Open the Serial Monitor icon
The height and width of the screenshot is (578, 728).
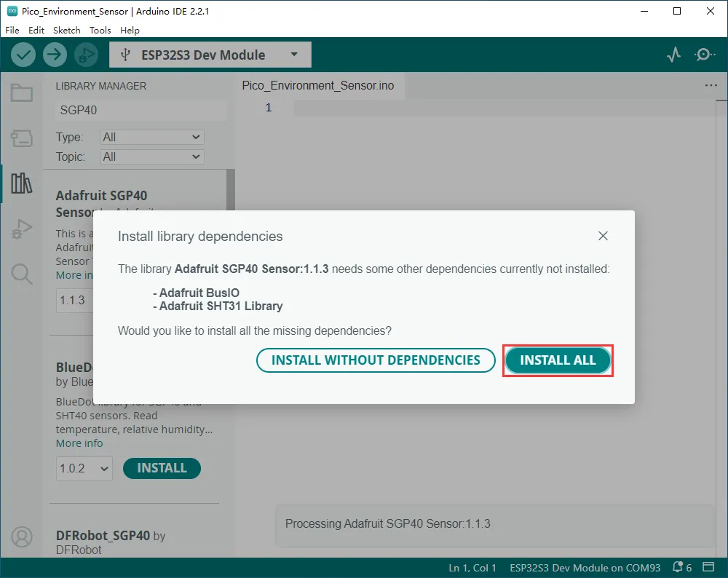click(x=705, y=55)
